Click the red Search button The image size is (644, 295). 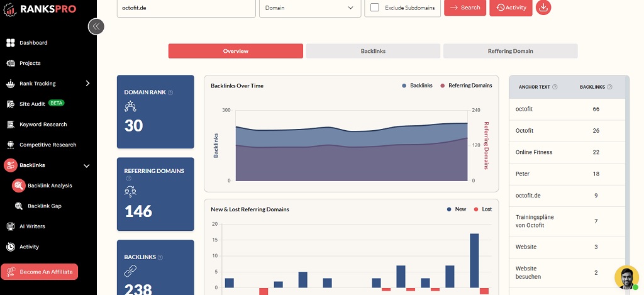(x=465, y=8)
